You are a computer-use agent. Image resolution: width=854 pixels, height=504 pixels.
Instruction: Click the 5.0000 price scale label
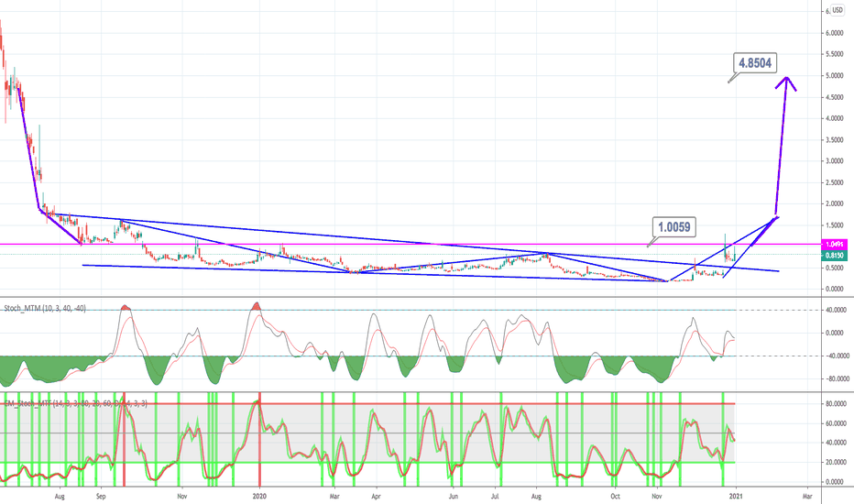click(835, 76)
